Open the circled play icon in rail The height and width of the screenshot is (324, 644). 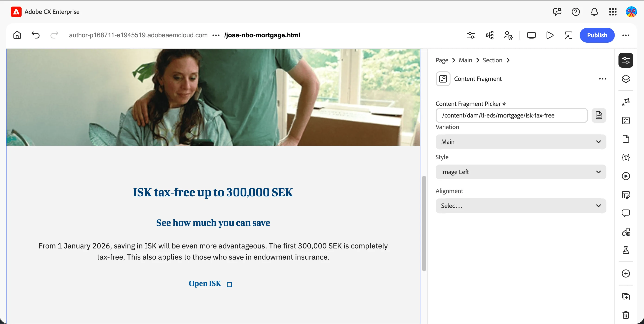click(x=625, y=176)
